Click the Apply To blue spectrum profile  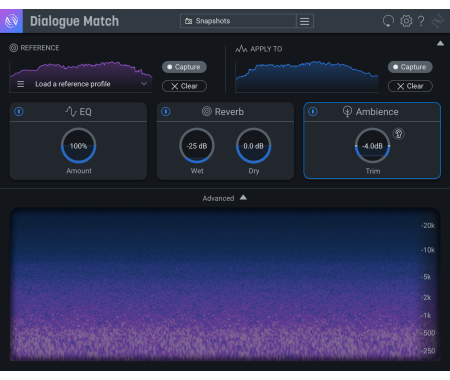(x=307, y=76)
